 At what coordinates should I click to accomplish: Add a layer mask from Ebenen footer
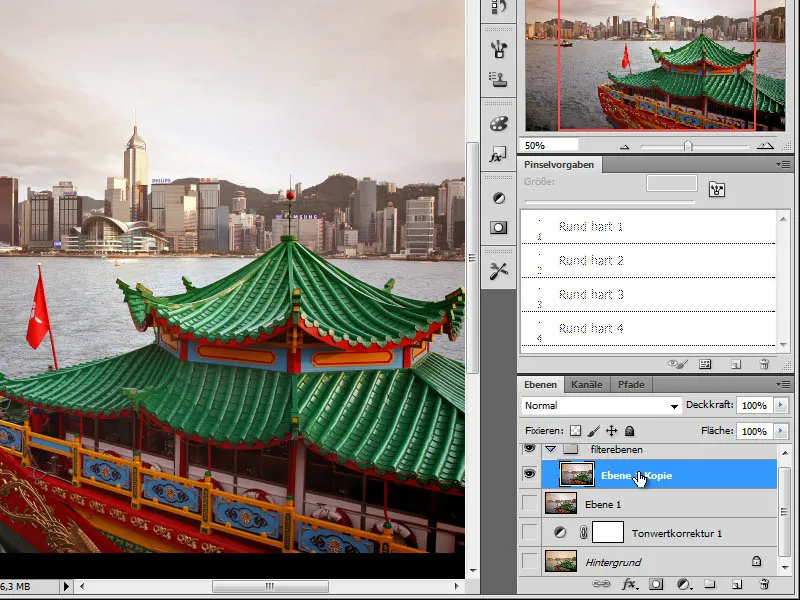tap(657, 583)
